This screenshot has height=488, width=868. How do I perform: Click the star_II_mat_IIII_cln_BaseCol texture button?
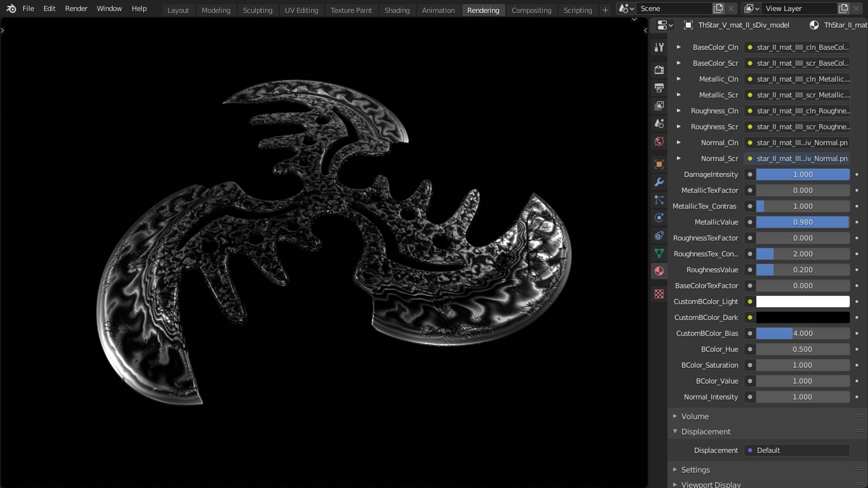pos(797,47)
